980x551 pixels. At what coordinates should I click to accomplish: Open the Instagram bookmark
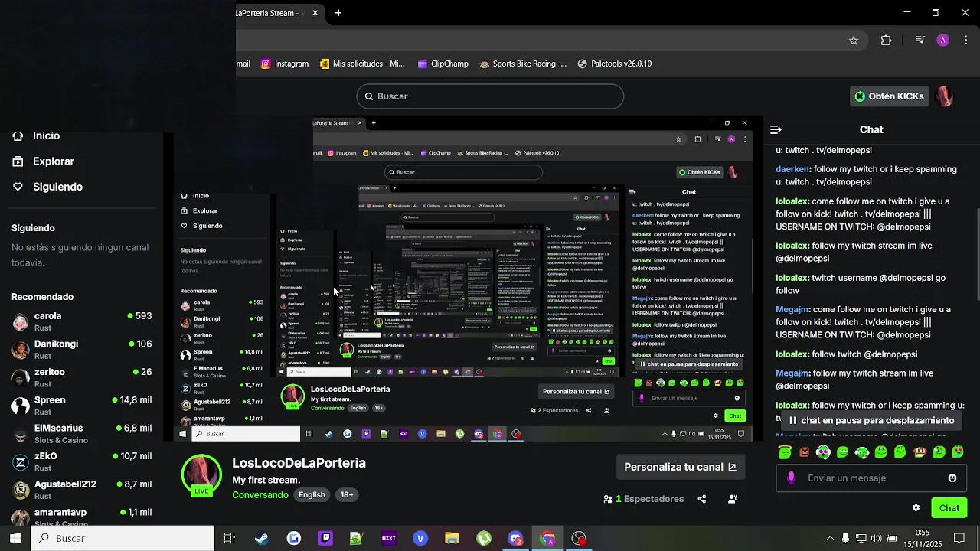pos(285,64)
